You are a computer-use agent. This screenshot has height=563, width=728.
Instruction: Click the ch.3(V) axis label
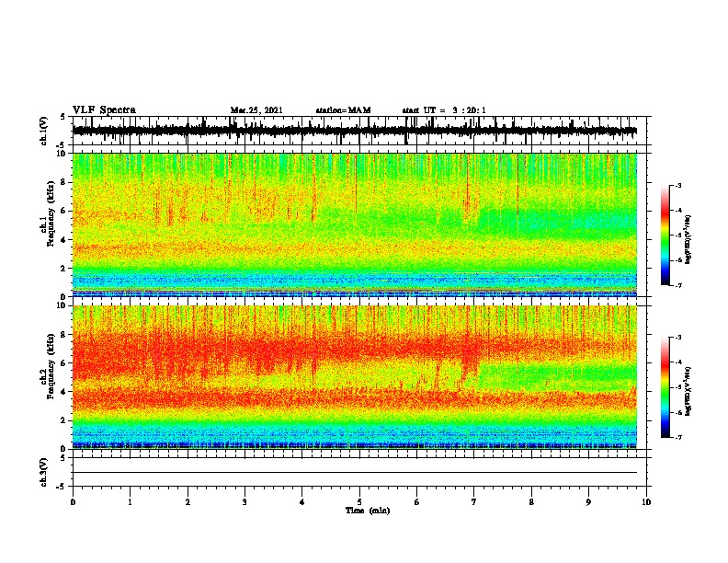pyautogui.click(x=44, y=472)
